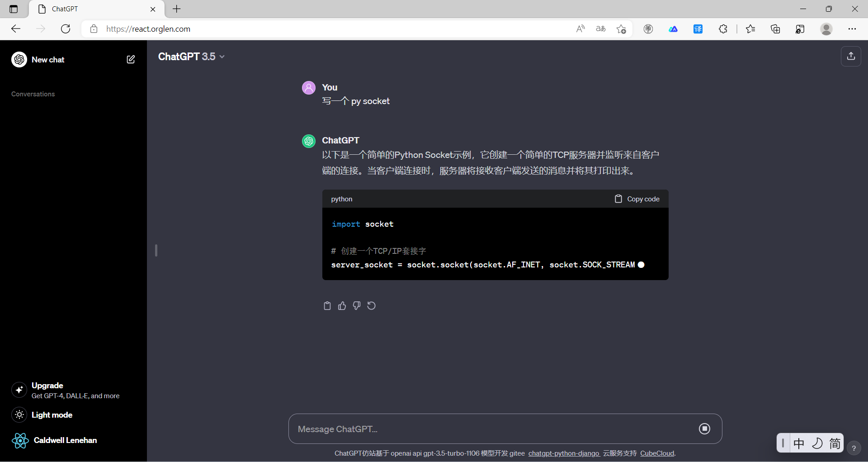Click the user message '写一个 py socket'

click(356, 101)
